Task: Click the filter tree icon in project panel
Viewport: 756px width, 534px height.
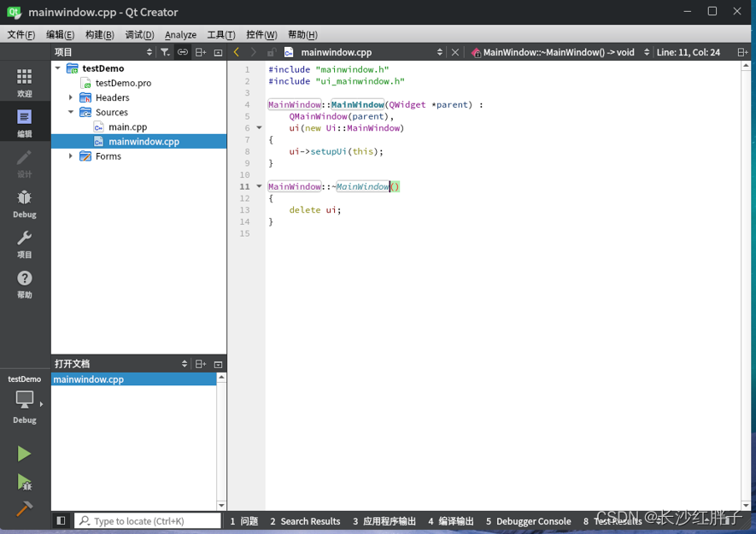Action: pyautogui.click(x=166, y=52)
